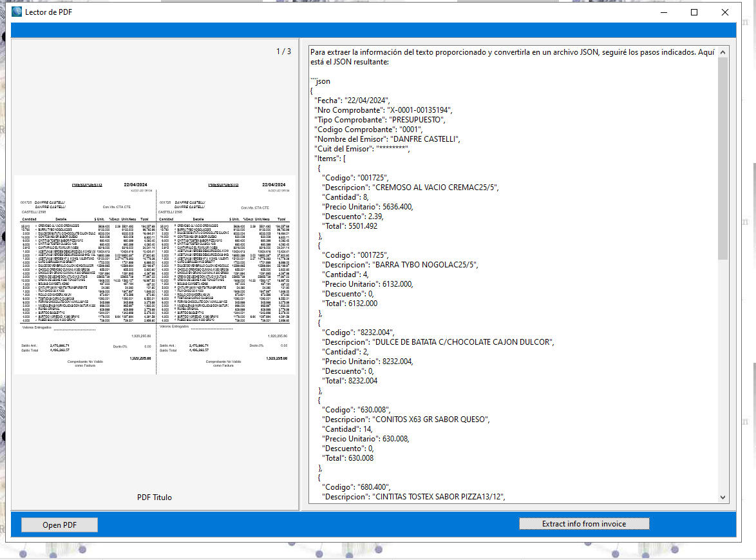Screen dimensions: 756x560
Task: Grab the JSON panel scrollbar thumb
Action: 723,158
